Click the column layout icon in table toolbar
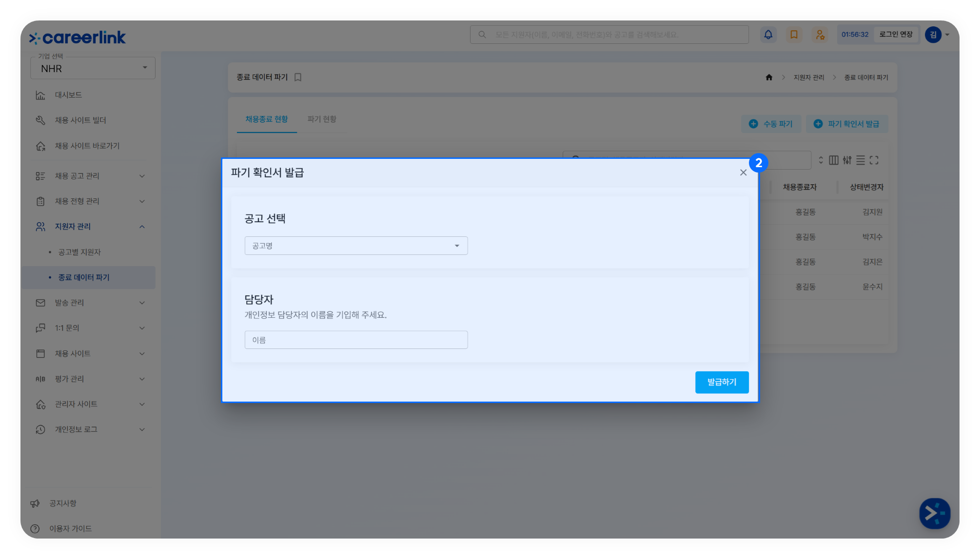Screen dimensions: 980x559 tap(834, 160)
